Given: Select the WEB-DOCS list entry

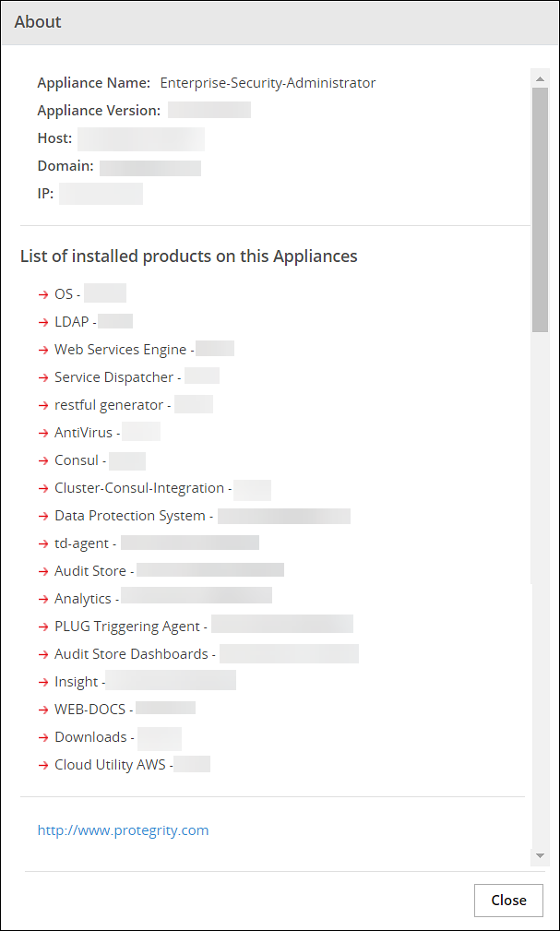Looking at the screenshot, I should [x=90, y=710].
